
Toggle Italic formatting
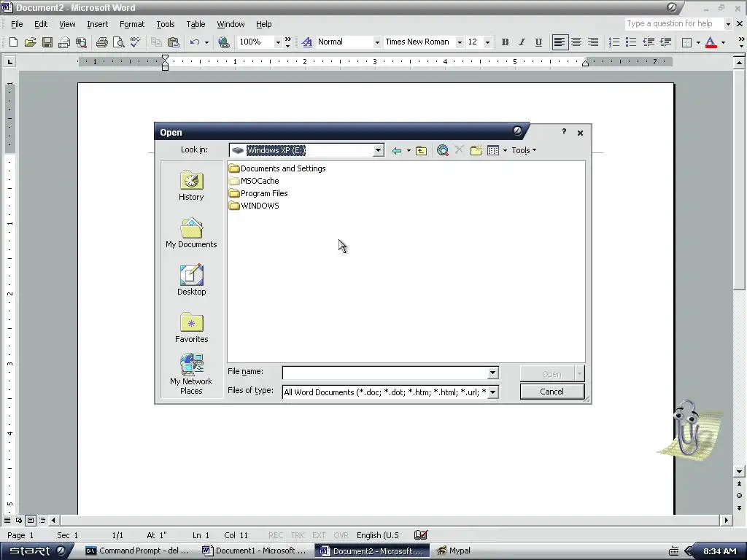pos(522,42)
